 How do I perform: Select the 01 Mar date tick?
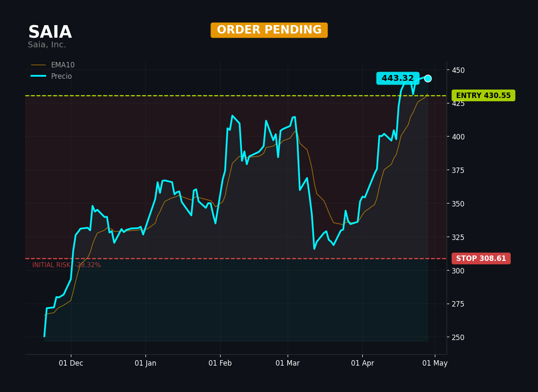(x=288, y=363)
